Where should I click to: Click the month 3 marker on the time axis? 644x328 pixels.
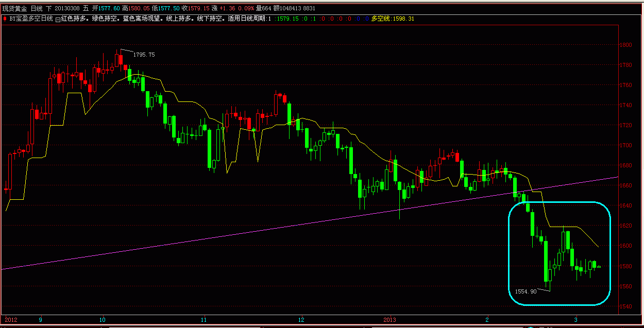(575, 319)
